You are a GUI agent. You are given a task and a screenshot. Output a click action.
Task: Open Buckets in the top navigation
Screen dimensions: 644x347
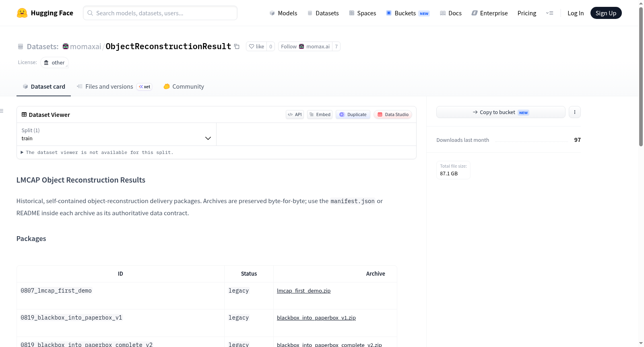pyautogui.click(x=408, y=13)
